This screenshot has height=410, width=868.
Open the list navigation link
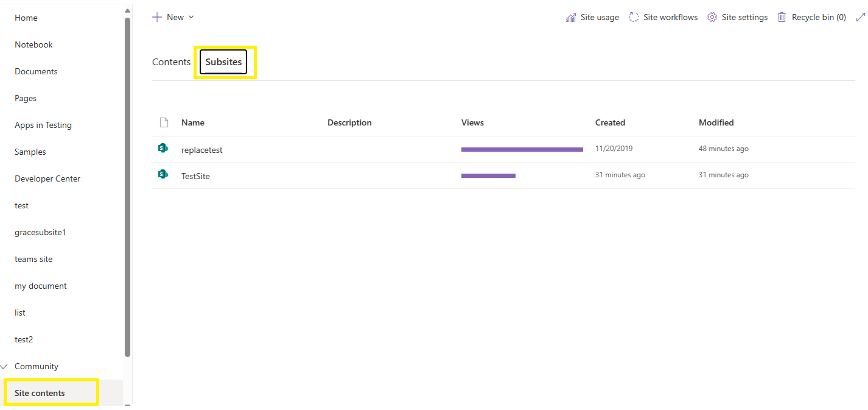pos(20,313)
